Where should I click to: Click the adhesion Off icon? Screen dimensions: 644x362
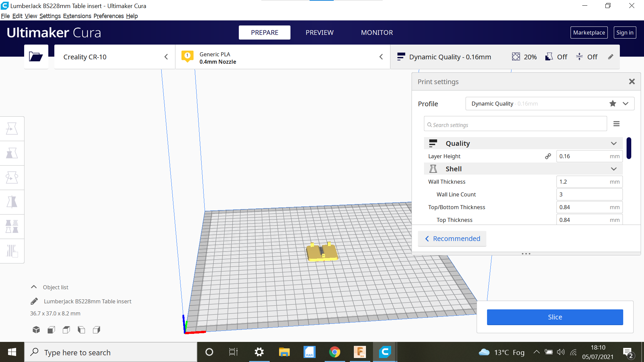click(579, 57)
